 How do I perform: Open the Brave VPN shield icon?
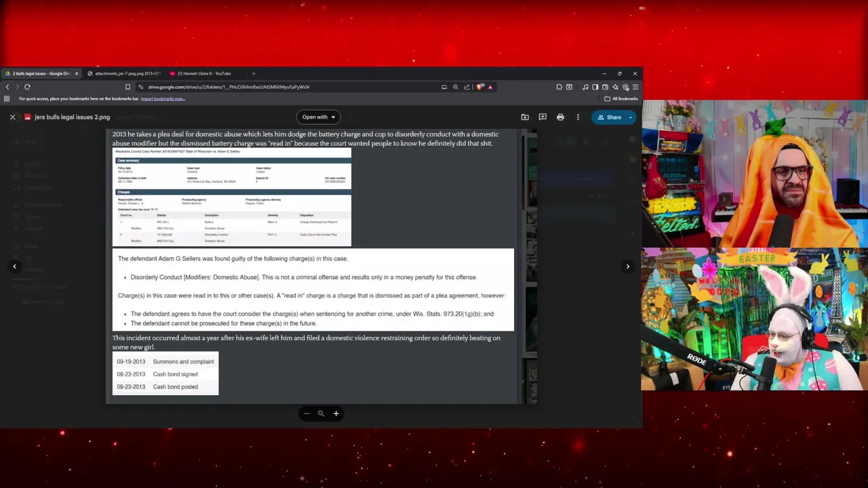coord(625,87)
